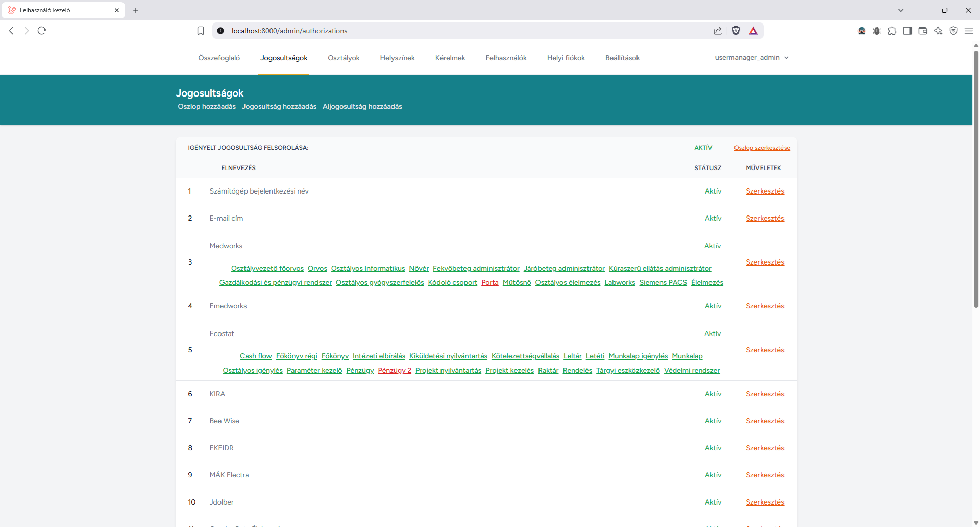Edit the Emedworks row
The image size is (980, 527).
765,306
